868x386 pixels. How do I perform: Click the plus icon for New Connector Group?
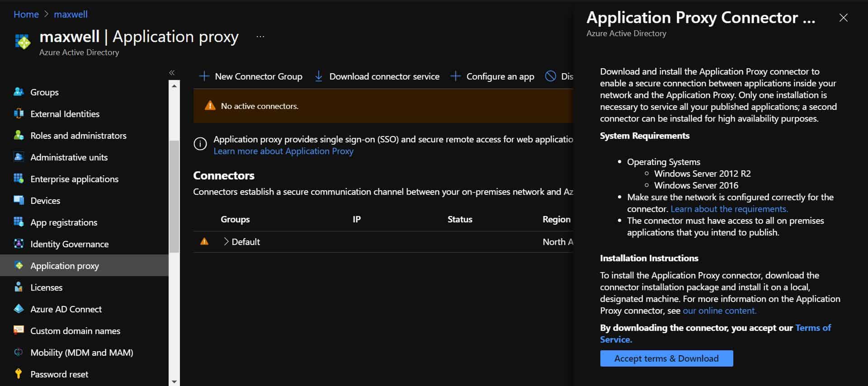pos(204,76)
